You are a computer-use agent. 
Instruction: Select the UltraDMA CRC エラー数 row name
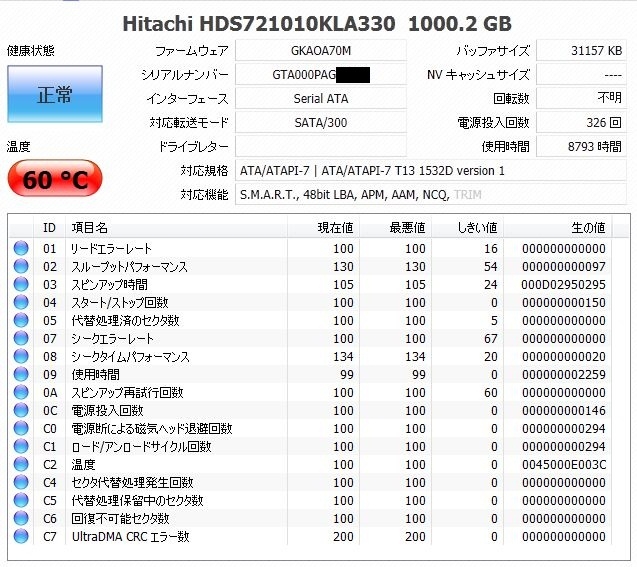(130, 537)
